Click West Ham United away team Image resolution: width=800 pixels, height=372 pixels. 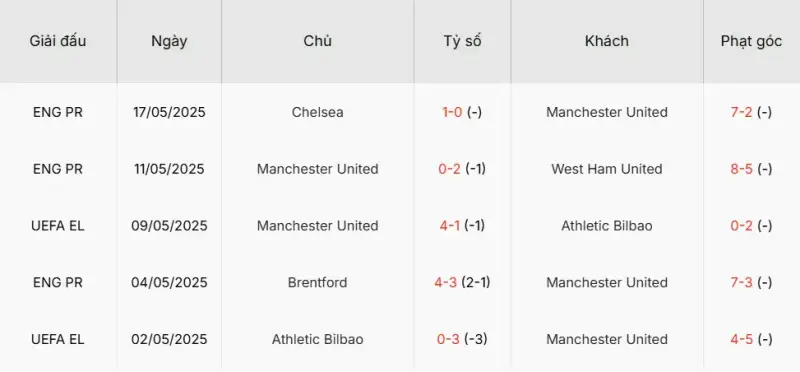(x=607, y=169)
